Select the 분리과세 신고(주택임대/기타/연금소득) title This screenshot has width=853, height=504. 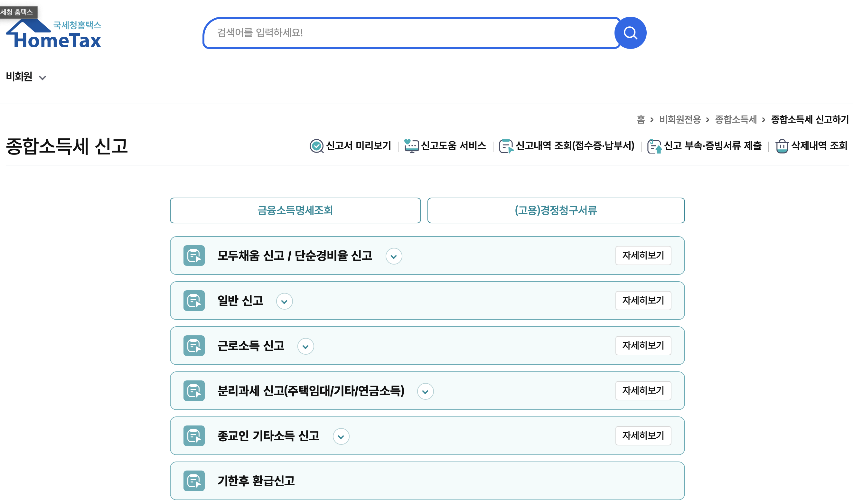pos(311,391)
